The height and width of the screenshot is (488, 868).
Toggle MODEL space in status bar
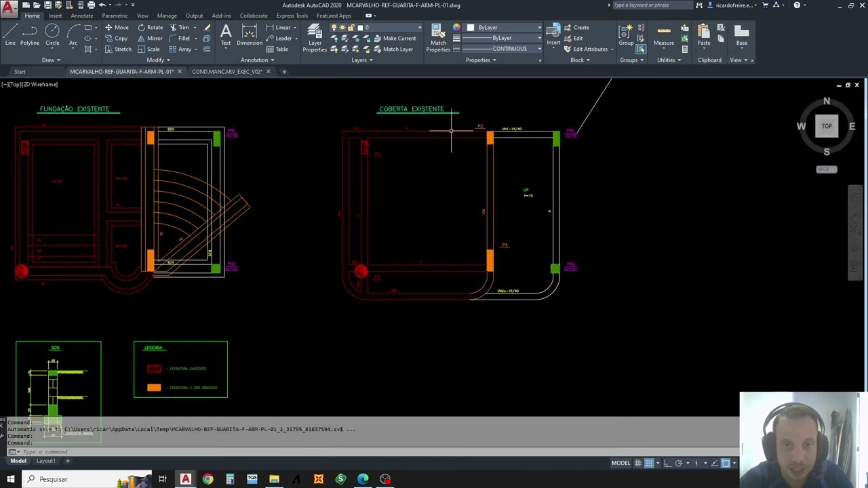pos(620,463)
